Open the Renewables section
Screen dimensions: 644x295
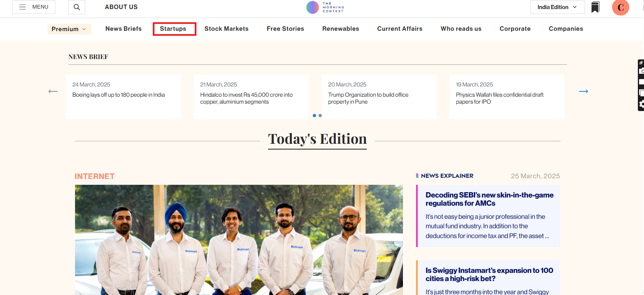click(340, 29)
